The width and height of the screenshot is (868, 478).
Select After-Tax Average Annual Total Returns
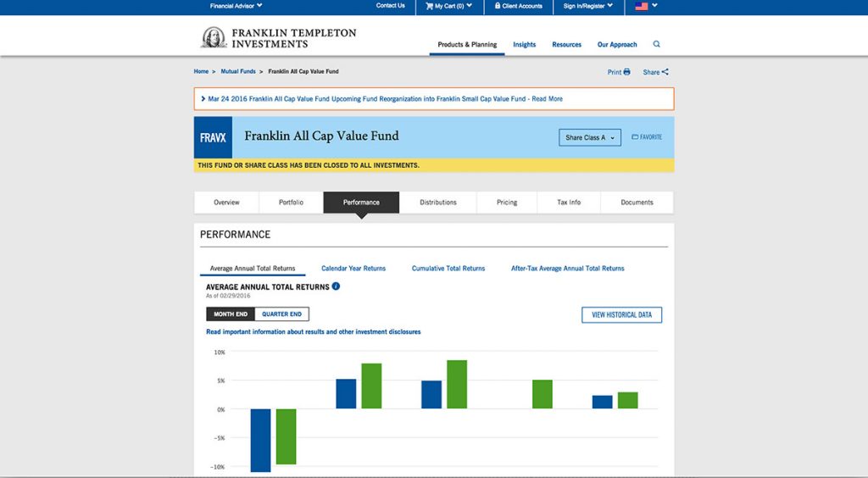pyautogui.click(x=567, y=269)
